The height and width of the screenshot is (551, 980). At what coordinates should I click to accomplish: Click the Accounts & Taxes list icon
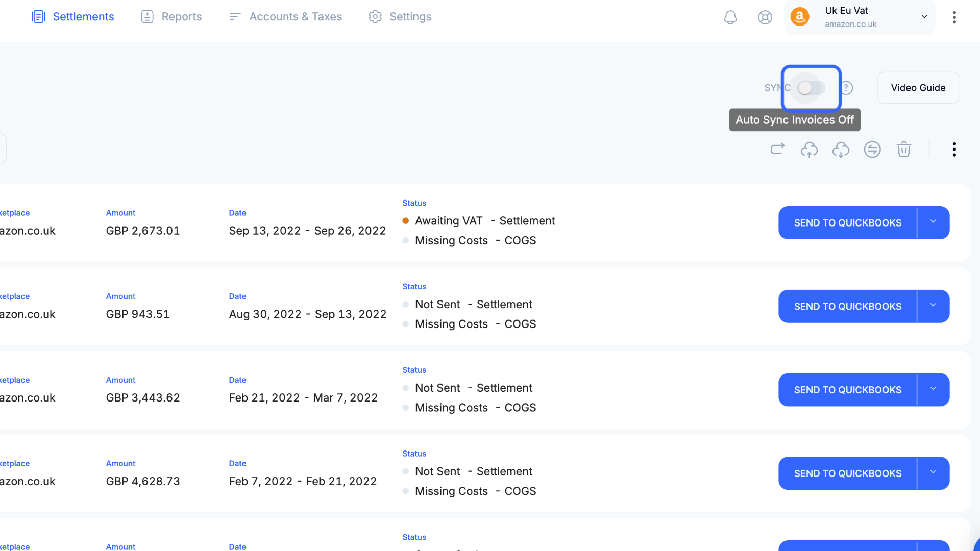point(235,17)
